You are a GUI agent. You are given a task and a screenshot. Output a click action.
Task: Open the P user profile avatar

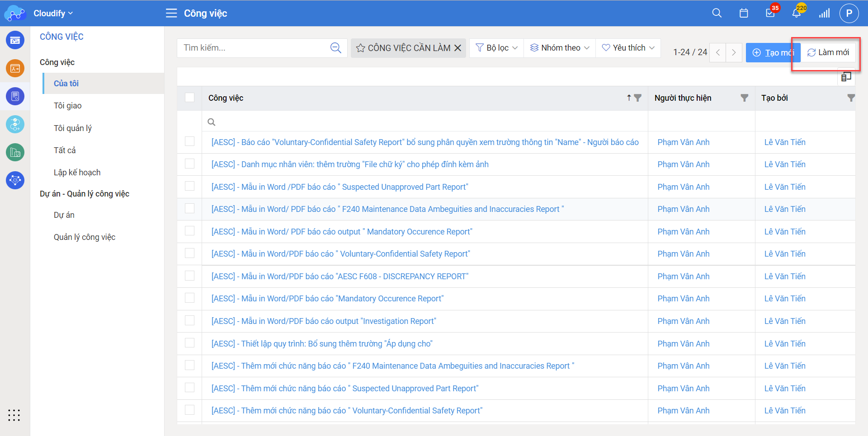click(849, 13)
